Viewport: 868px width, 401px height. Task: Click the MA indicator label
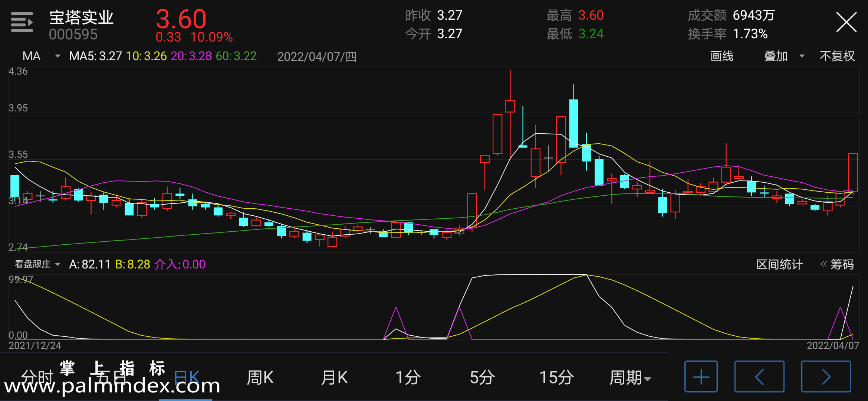(x=32, y=56)
